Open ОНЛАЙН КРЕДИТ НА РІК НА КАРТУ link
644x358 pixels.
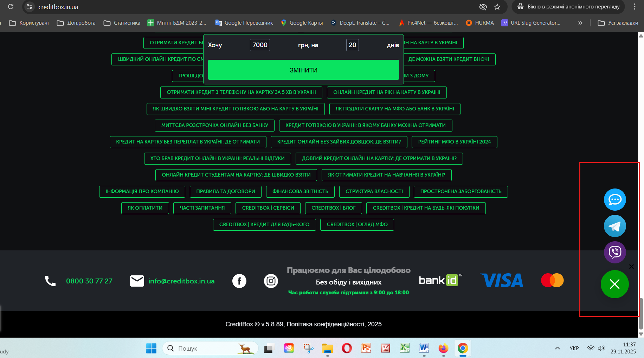pos(387,92)
